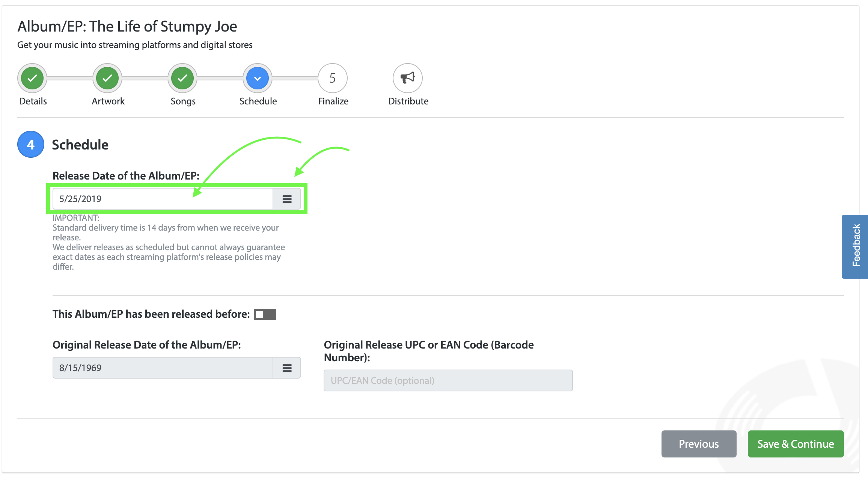Open the Details step checkmark circle
This screenshot has height=480, width=868.
[32, 78]
